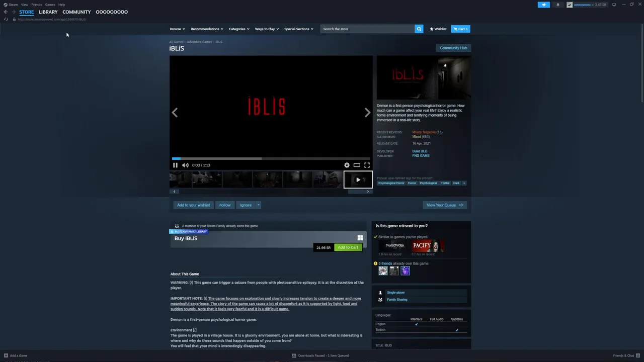644x362 pixels.
Task: Open the Community Hub
Action: point(453,48)
